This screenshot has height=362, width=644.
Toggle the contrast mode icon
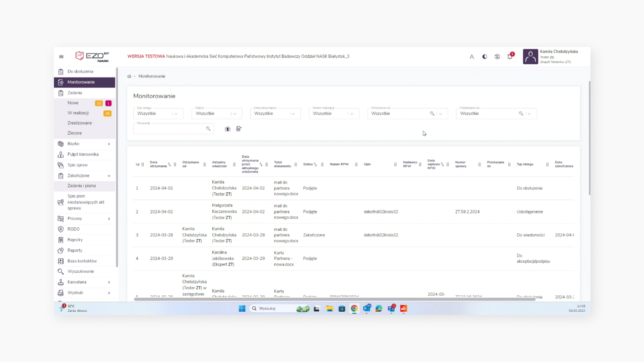[x=485, y=57]
